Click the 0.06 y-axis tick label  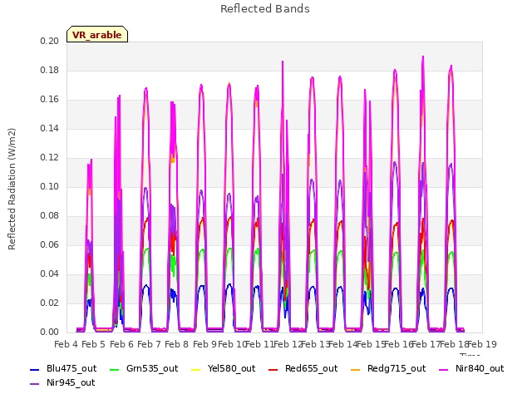click(50, 245)
